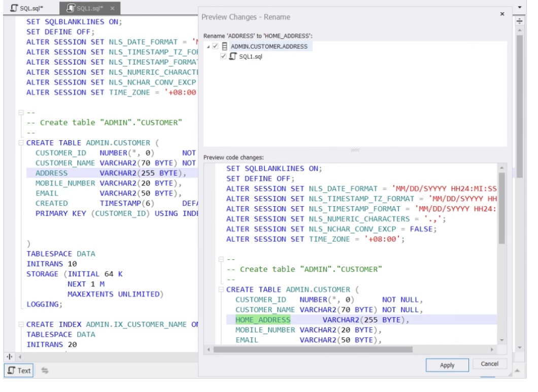This screenshot has height=392, width=538.
Task: Collapse the CREATE INDEX block in editor
Action: pos(21,324)
